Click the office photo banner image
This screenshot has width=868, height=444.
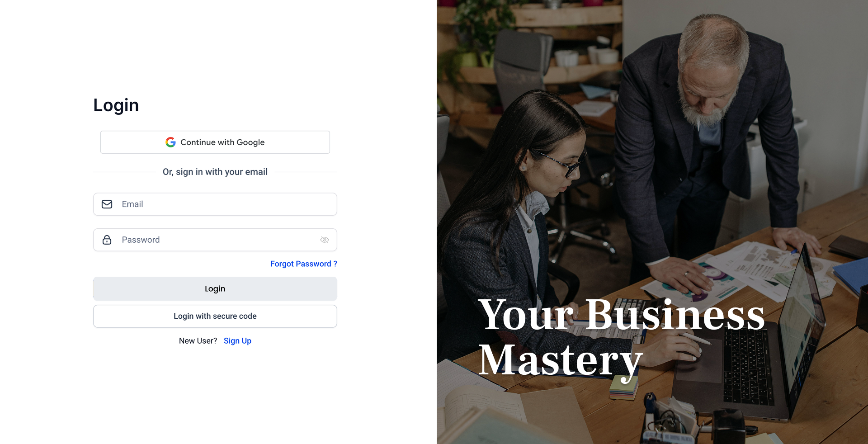[x=652, y=222]
